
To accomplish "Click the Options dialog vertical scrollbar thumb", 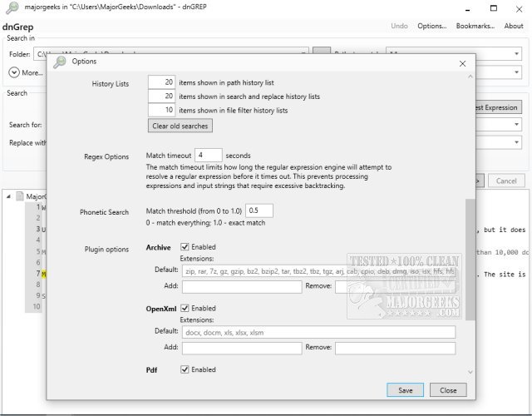I will click(470, 260).
